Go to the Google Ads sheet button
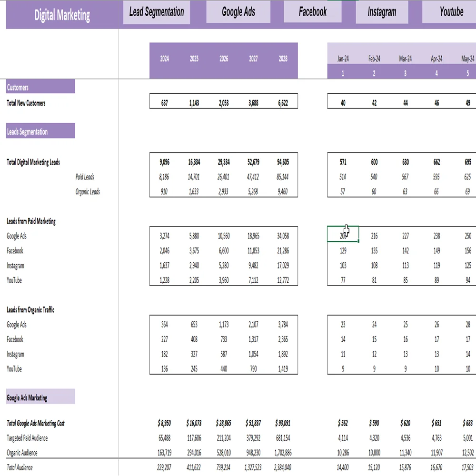 click(x=238, y=12)
